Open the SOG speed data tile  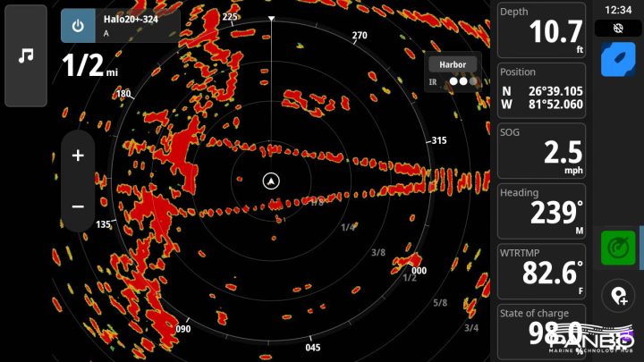(x=541, y=150)
